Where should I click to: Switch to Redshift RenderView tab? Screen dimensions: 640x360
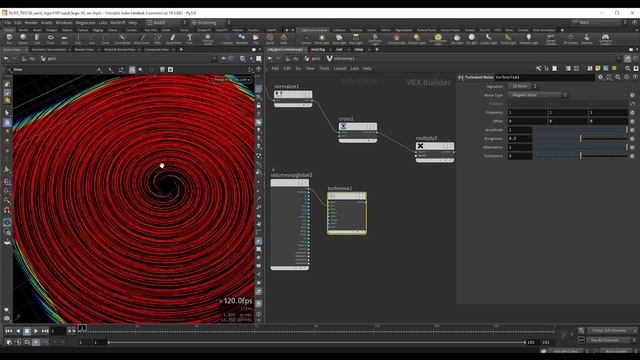(x=120, y=49)
